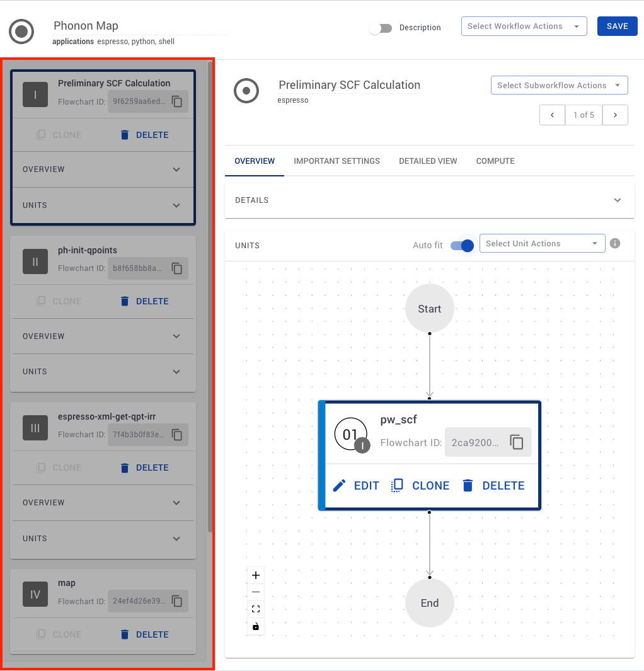Copy flowchart ID of pw_scf unit

(517, 442)
